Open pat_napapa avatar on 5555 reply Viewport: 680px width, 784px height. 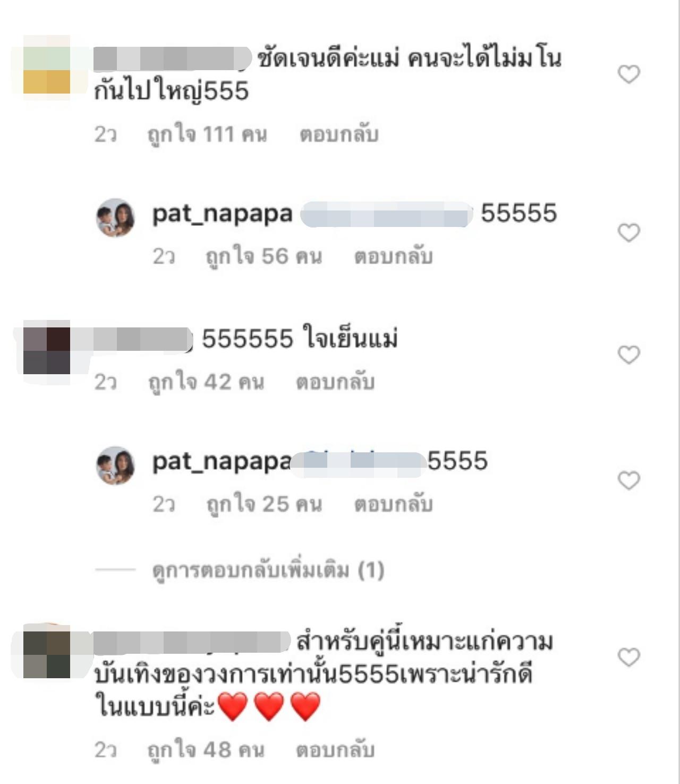coord(115,466)
